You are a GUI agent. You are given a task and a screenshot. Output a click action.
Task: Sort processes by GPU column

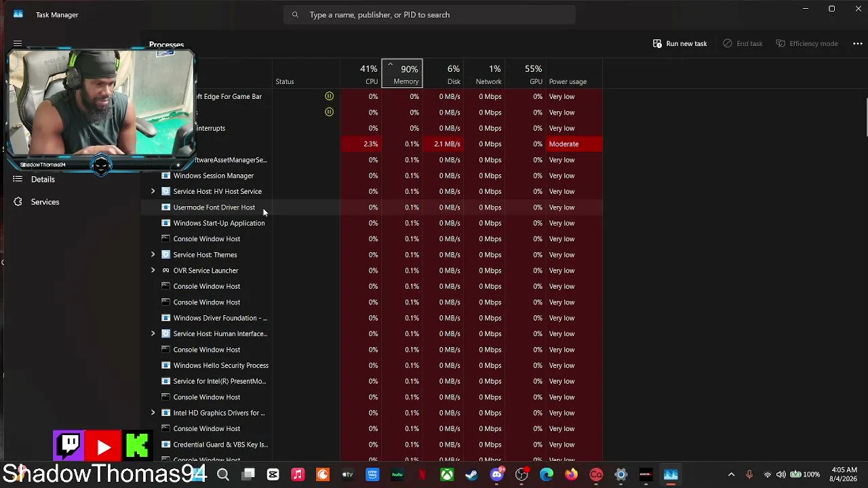point(526,74)
